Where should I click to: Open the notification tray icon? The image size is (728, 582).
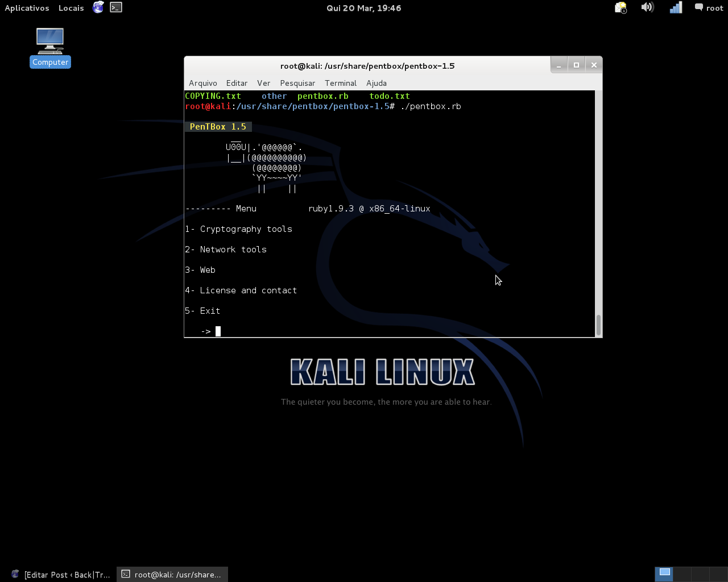(x=621, y=8)
